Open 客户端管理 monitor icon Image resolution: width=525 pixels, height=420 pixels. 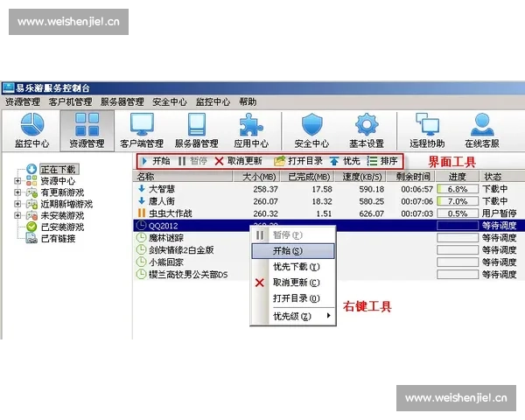click(142, 130)
